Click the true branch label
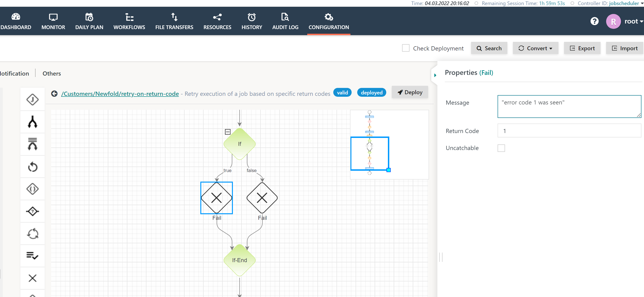This screenshot has height=297, width=644. [x=227, y=170]
